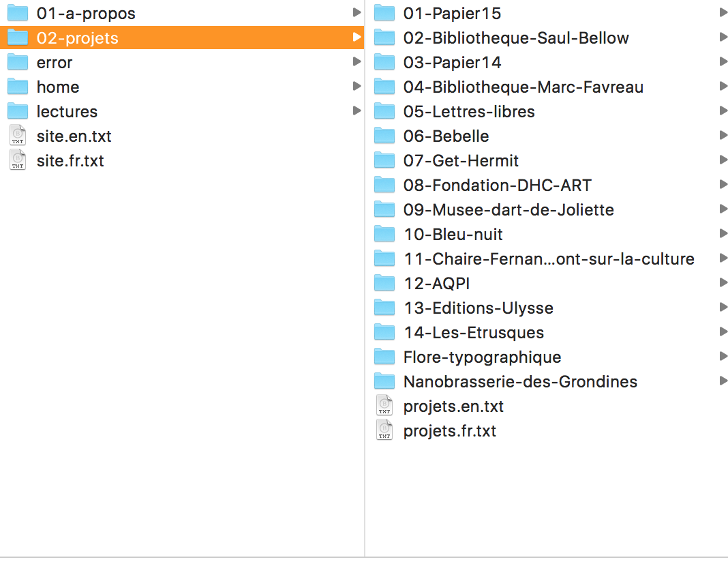728x562 pixels.
Task: Click the 05-Lettres-libres folder icon
Action: click(x=384, y=111)
